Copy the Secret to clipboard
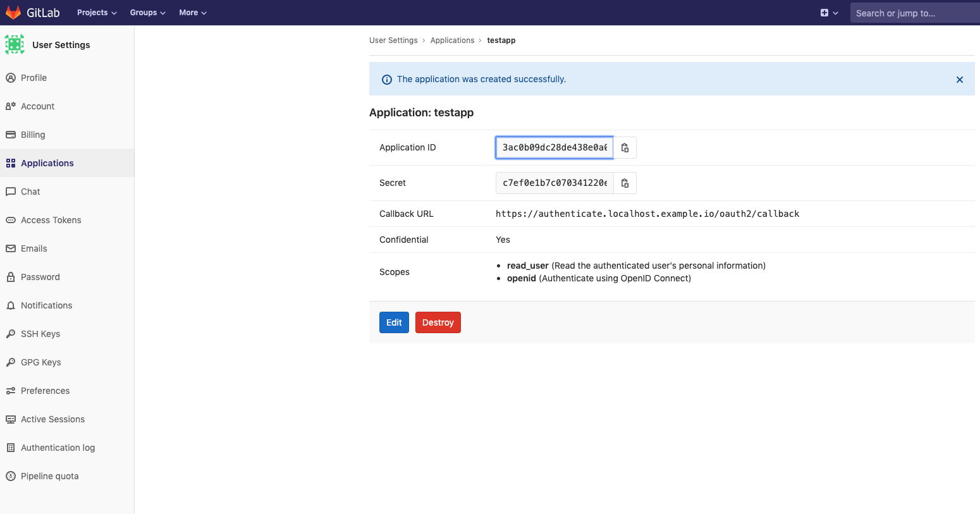The height and width of the screenshot is (514, 980). click(625, 183)
